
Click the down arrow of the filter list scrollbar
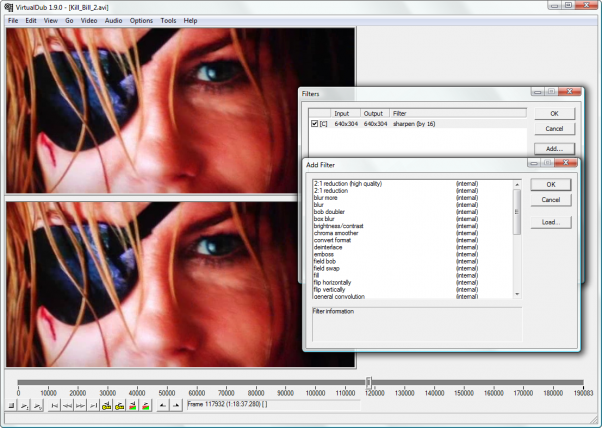(x=517, y=294)
